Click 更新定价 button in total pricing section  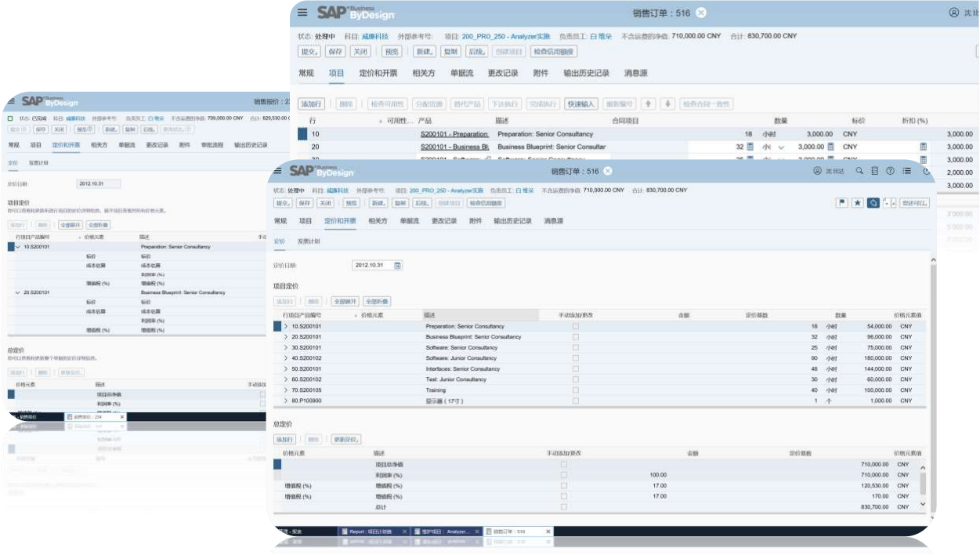pyautogui.click(x=345, y=440)
